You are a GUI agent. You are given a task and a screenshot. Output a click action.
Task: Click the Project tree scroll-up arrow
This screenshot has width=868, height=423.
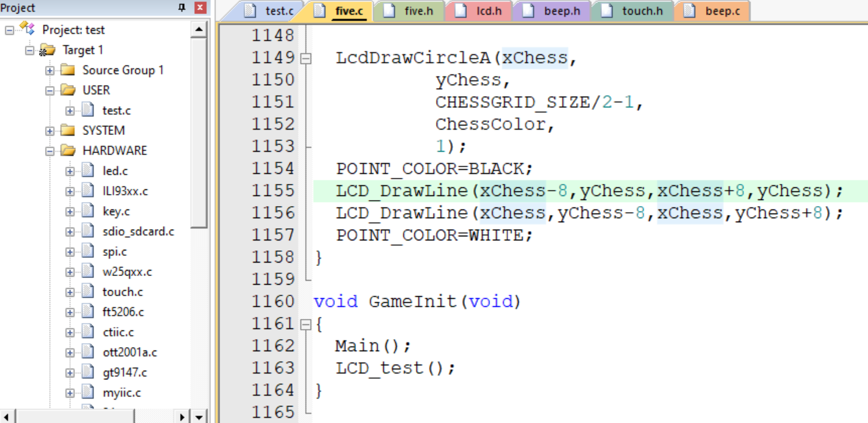pyautogui.click(x=200, y=30)
